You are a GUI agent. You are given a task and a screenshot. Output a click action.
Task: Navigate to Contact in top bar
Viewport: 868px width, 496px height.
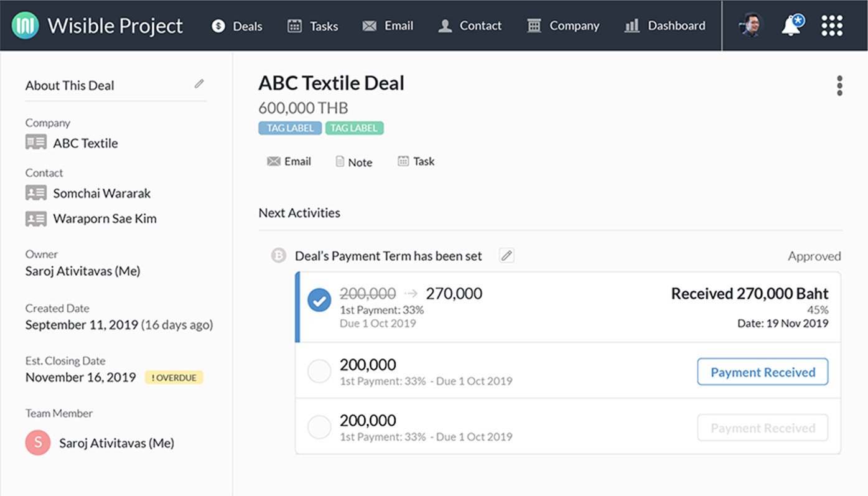click(470, 26)
